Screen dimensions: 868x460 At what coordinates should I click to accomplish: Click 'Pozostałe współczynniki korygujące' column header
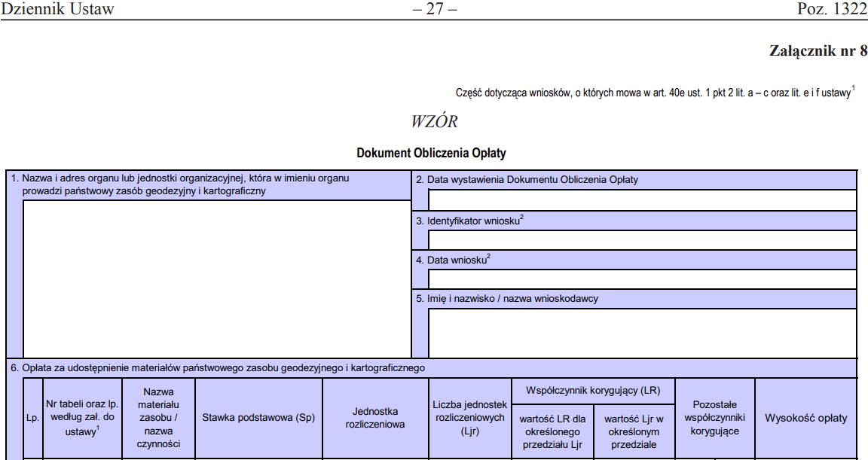714,418
